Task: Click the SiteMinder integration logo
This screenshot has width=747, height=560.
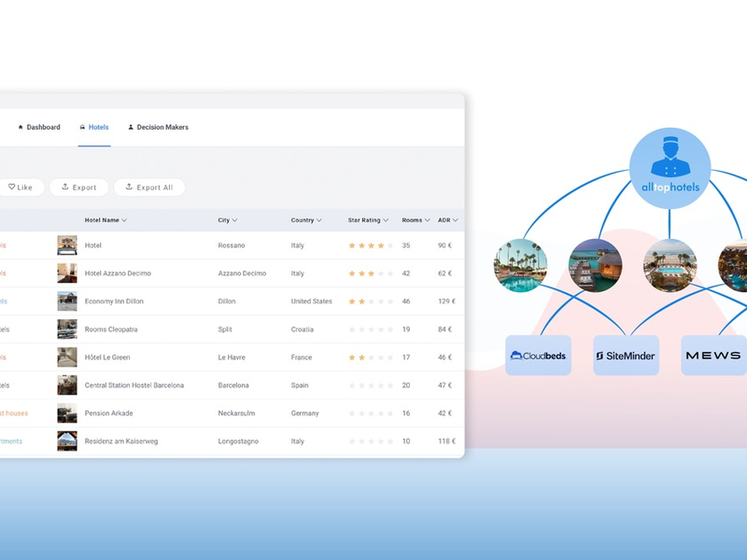Action: click(626, 355)
